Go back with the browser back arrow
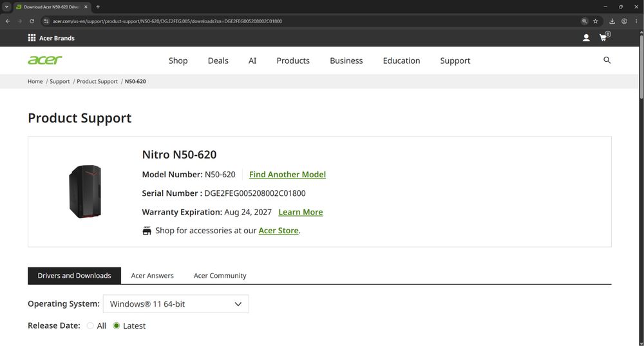This screenshot has width=644, height=346. tap(7, 21)
